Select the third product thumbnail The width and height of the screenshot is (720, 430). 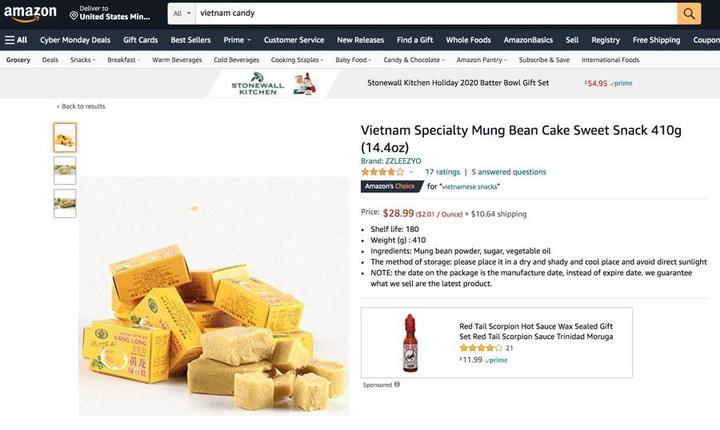click(65, 203)
